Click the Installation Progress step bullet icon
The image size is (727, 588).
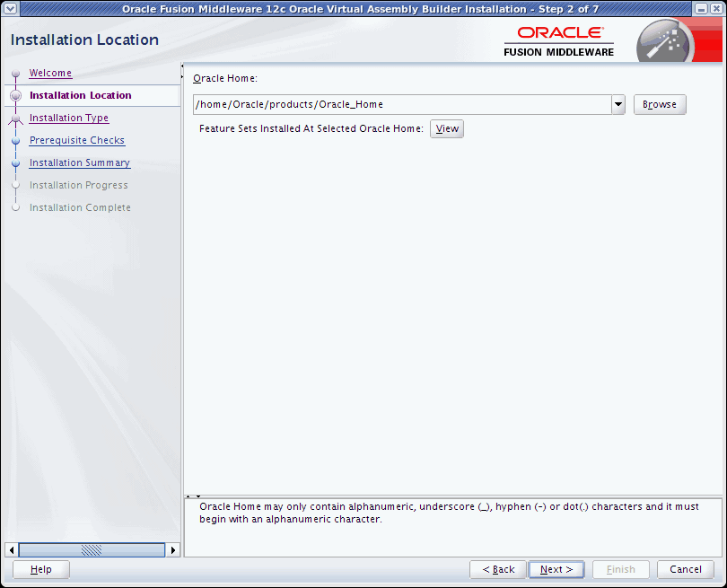pos(16,186)
